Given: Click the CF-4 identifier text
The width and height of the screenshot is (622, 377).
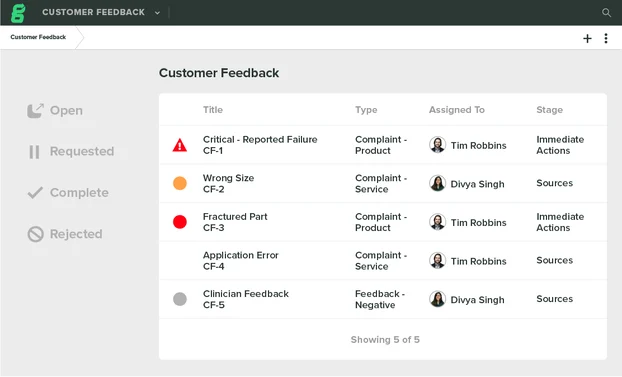Looking at the screenshot, I should click(213, 267).
